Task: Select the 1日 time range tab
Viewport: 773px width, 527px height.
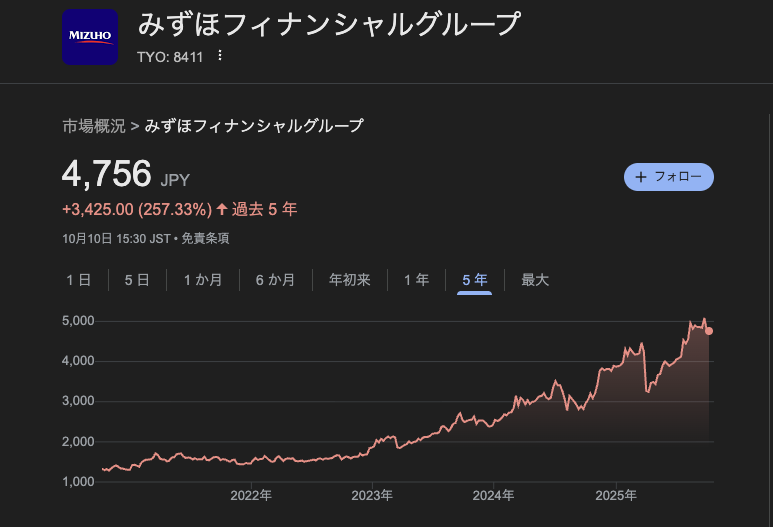Action: 79,280
